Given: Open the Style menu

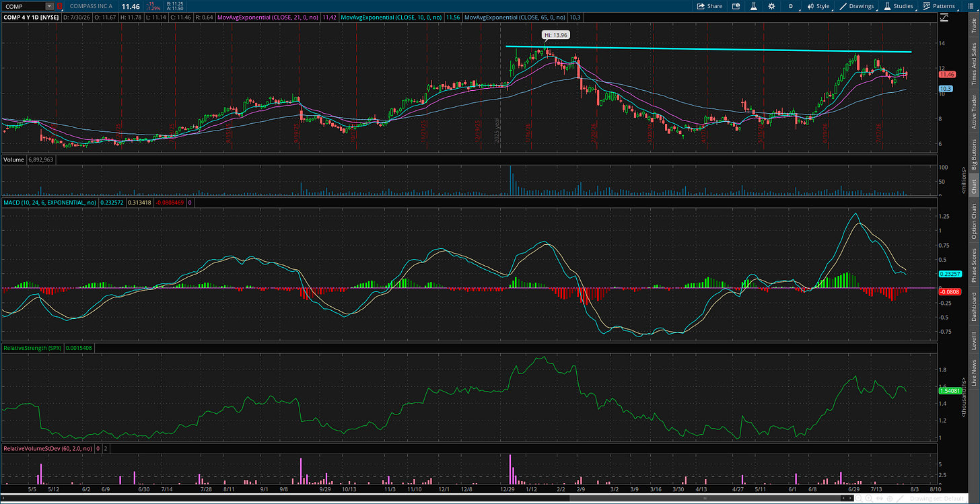Looking at the screenshot, I should [819, 6].
